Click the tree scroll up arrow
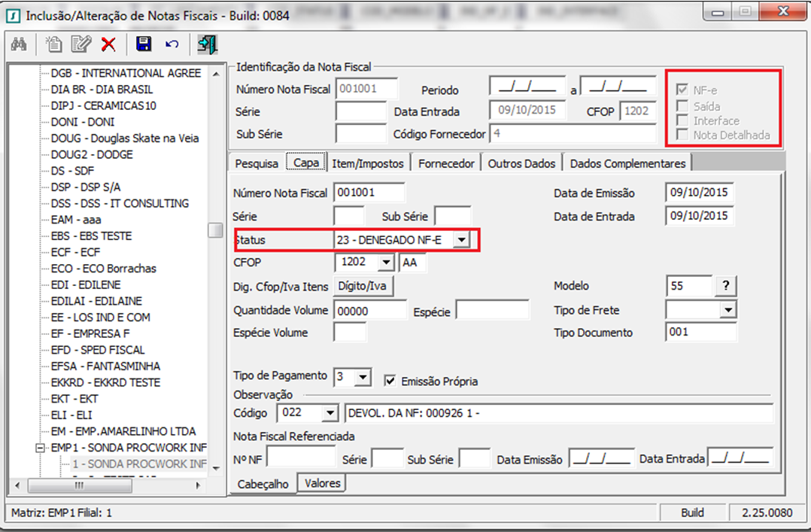Screen dimensions: 811x532 [x=216, y=74]
